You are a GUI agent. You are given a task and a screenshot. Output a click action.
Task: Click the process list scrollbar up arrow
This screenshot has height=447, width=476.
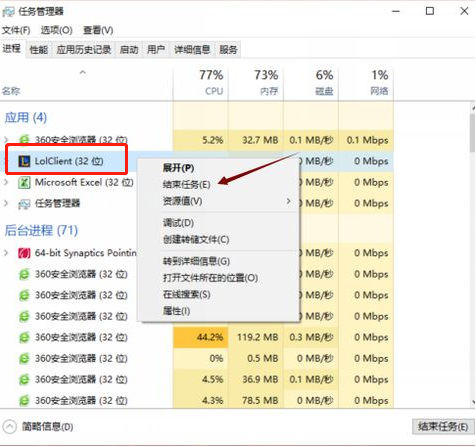(x=473, y=108)
